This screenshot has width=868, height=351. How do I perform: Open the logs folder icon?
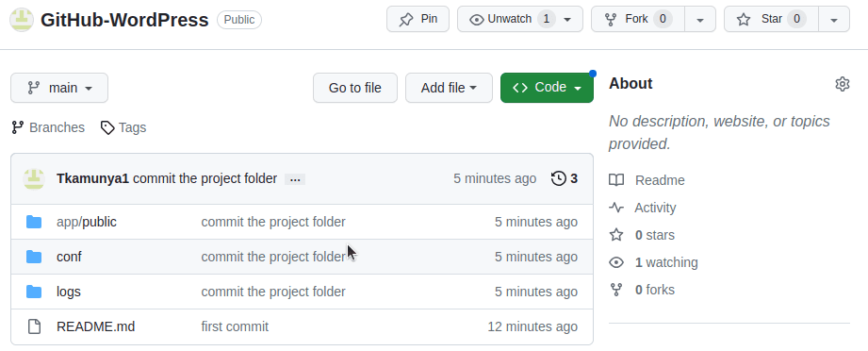coord(34,292)
